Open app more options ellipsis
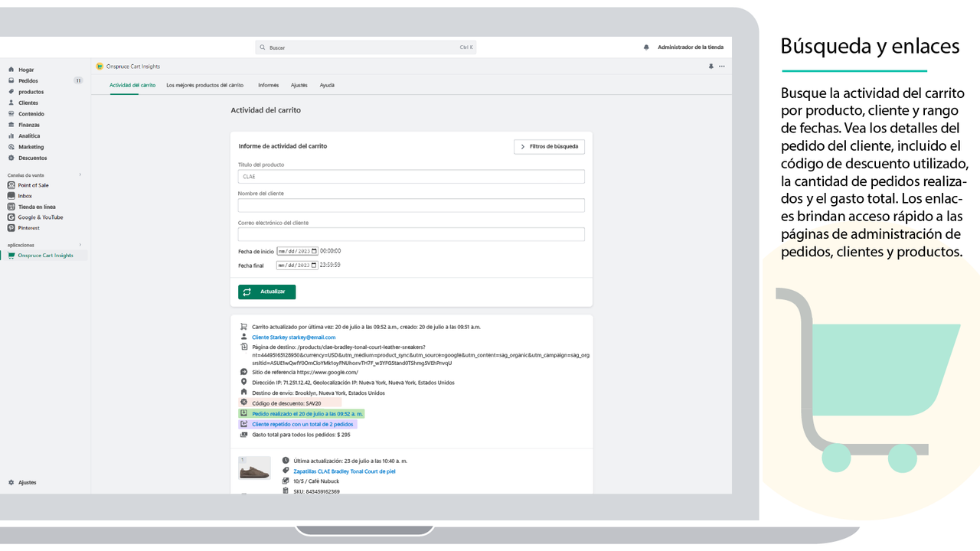Viewport: 980px width, 551px height. coord(722,67)
